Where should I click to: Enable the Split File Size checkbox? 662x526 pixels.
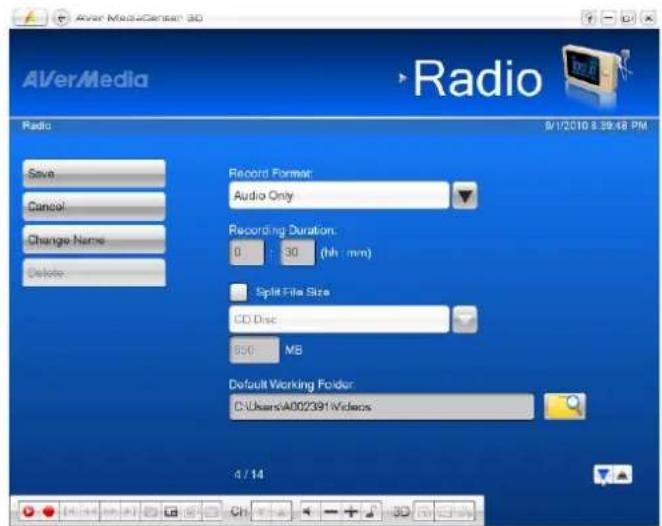[239, 292]
